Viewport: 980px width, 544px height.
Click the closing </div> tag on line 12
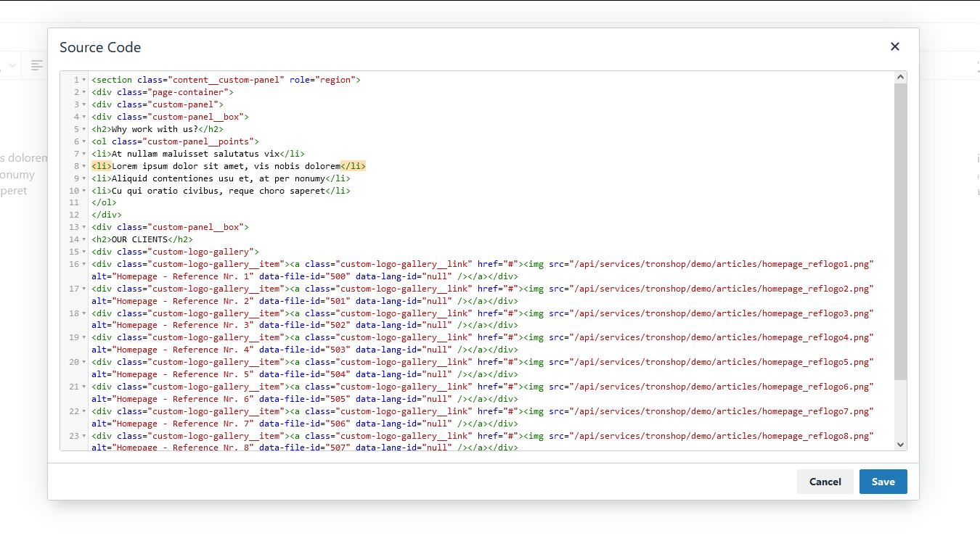[107, 215]
